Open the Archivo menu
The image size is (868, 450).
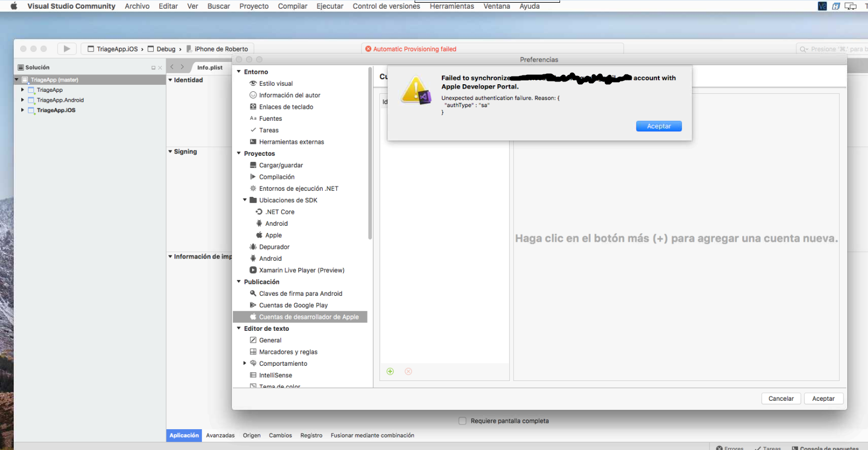tap(137, 6)
